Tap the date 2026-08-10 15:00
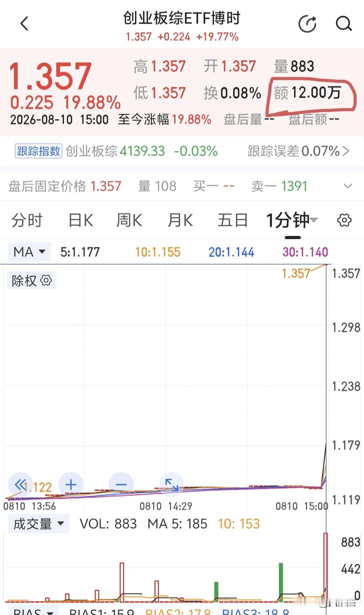 (x=59, y=119)
